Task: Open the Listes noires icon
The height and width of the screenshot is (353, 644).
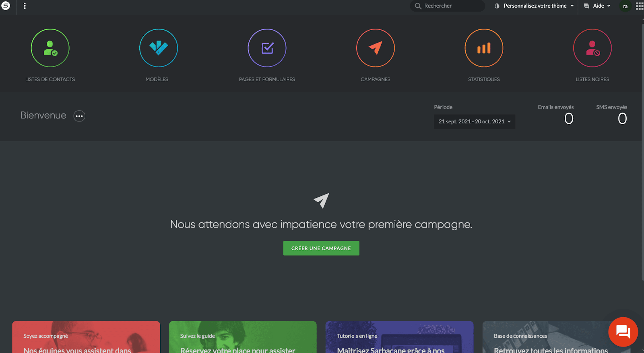Action: (x=592, y=48)
